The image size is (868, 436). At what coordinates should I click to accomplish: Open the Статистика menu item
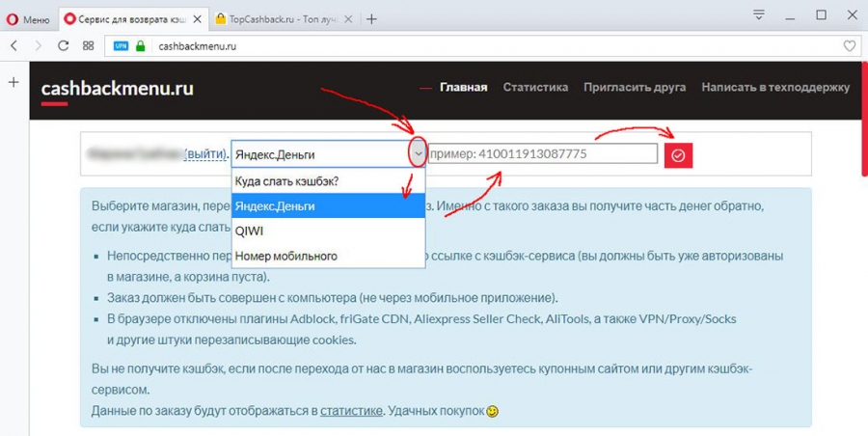point(535,88)
